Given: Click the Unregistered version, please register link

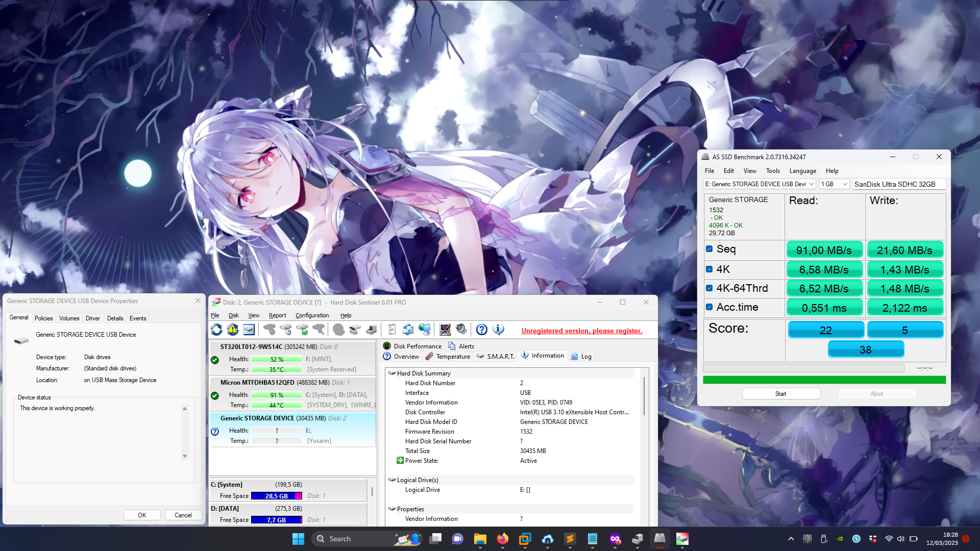Looking at the screenshot, I should [582, 331].
